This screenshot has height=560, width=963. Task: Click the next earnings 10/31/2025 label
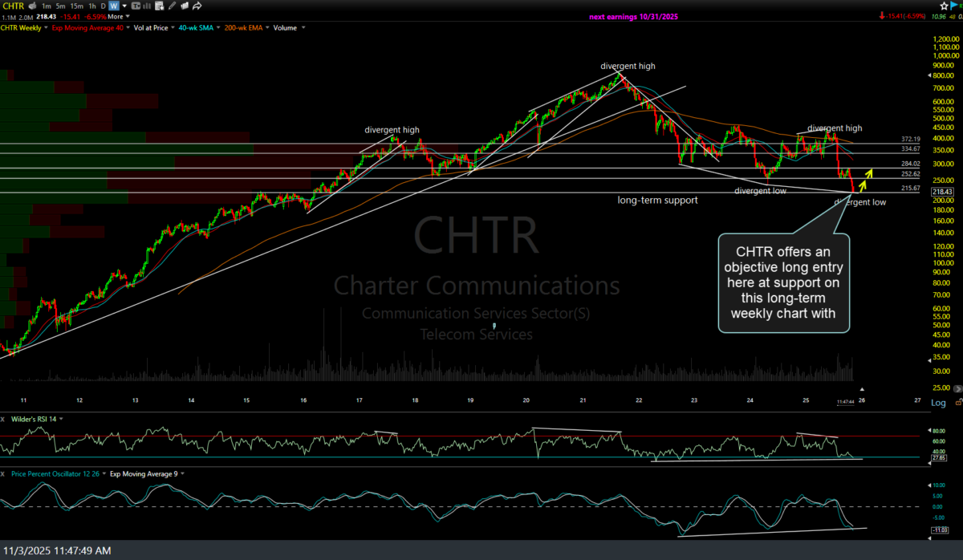tap(633, 16)
